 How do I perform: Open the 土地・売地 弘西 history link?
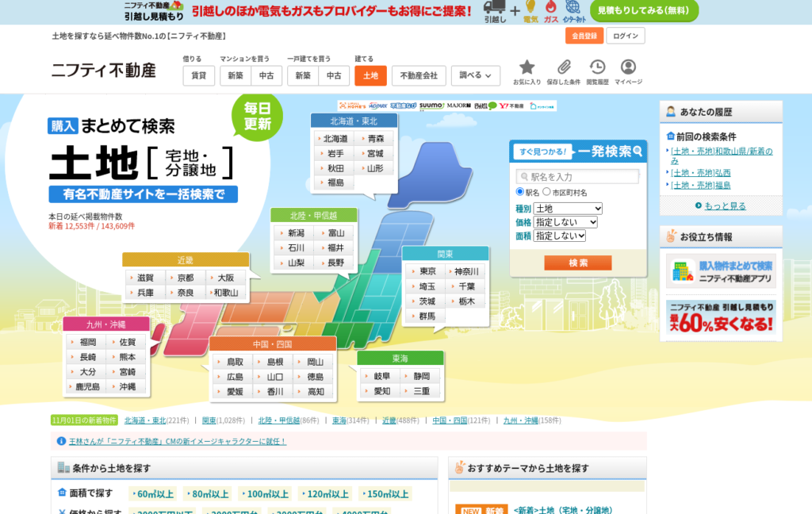[701, 173]
